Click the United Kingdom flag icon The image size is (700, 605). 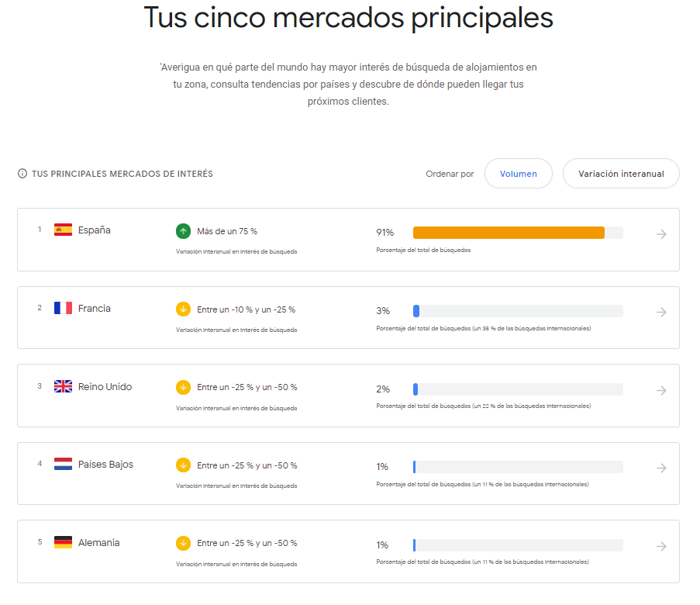click(x=63, y=387)
